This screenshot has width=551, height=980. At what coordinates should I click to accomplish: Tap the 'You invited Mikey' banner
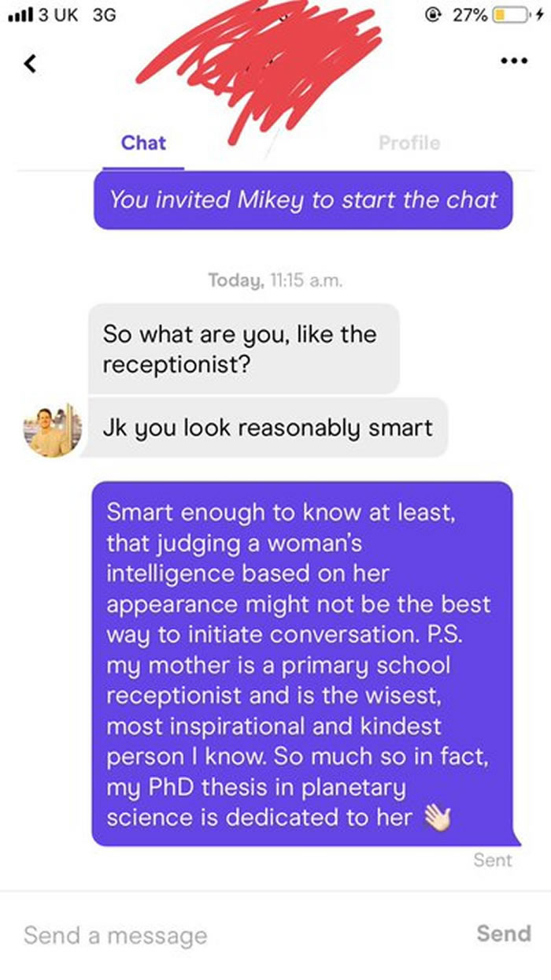click(x=304, y=199)
